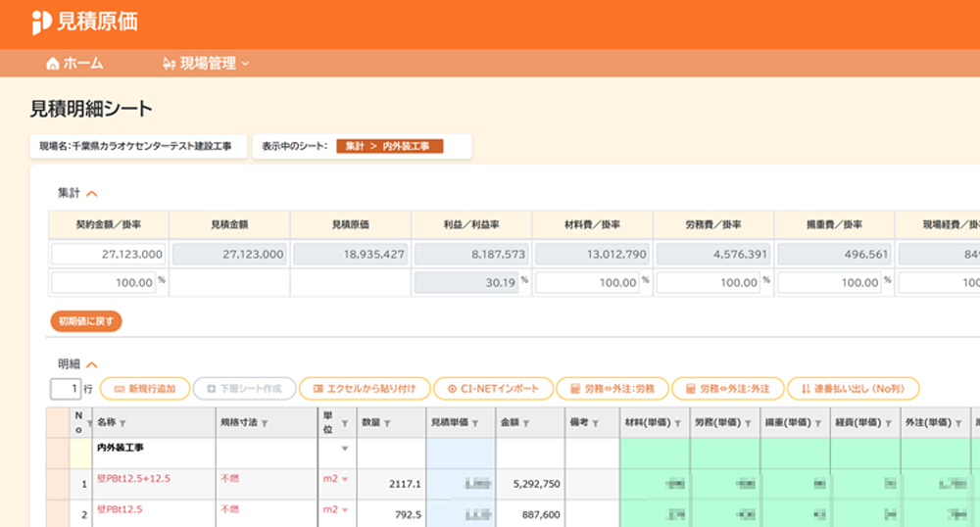Click the 労務⇔外注:外注 button

click(x=727, y=388)
